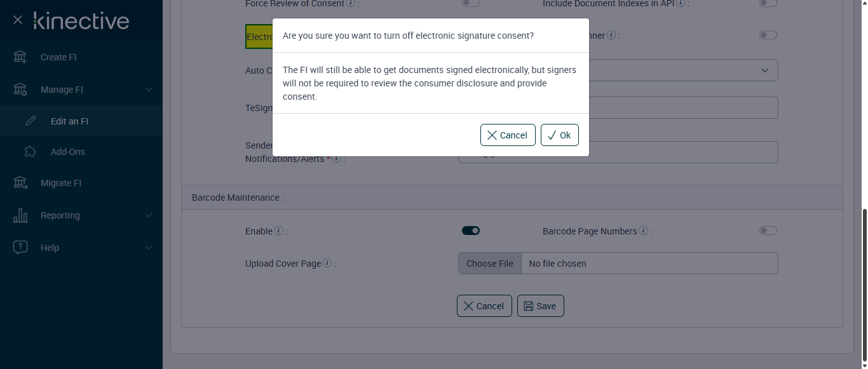Disable the Barcode Maintenance Enable toggle
868x369 pixels.
click(471, 231)
